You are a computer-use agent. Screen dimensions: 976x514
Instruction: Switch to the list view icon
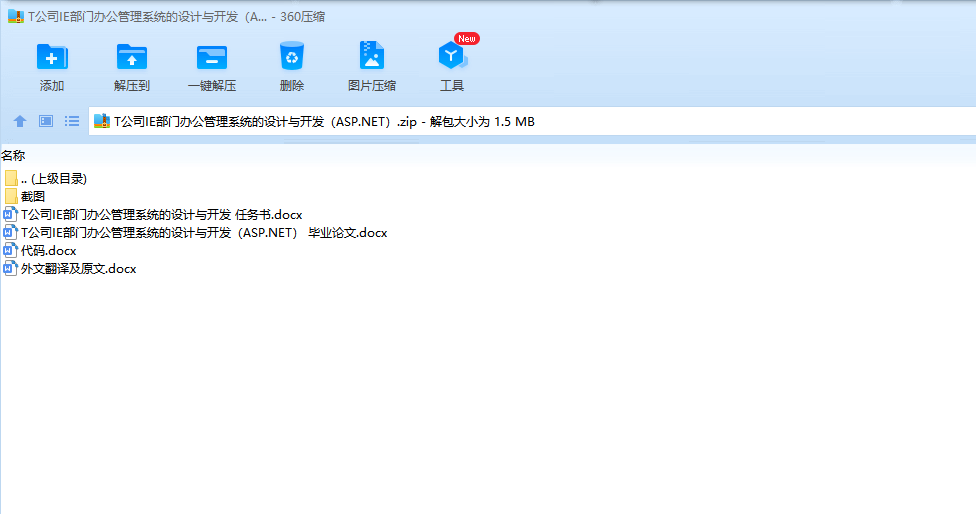(72, 121)
